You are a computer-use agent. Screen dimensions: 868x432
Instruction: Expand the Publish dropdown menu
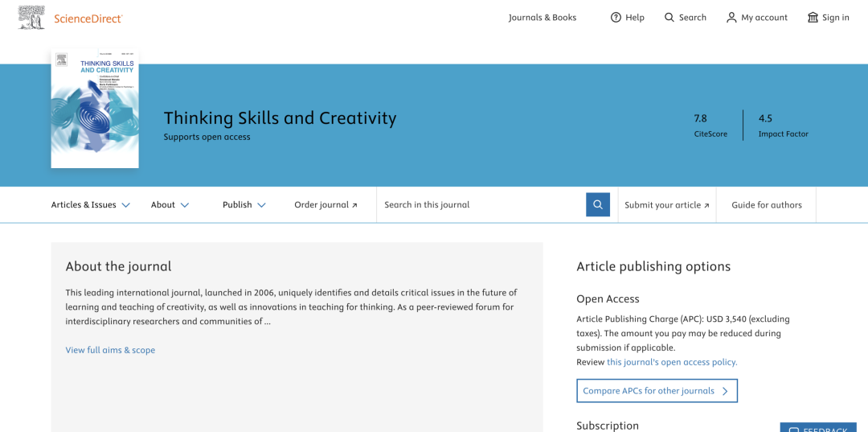click(x=244, y=205)
